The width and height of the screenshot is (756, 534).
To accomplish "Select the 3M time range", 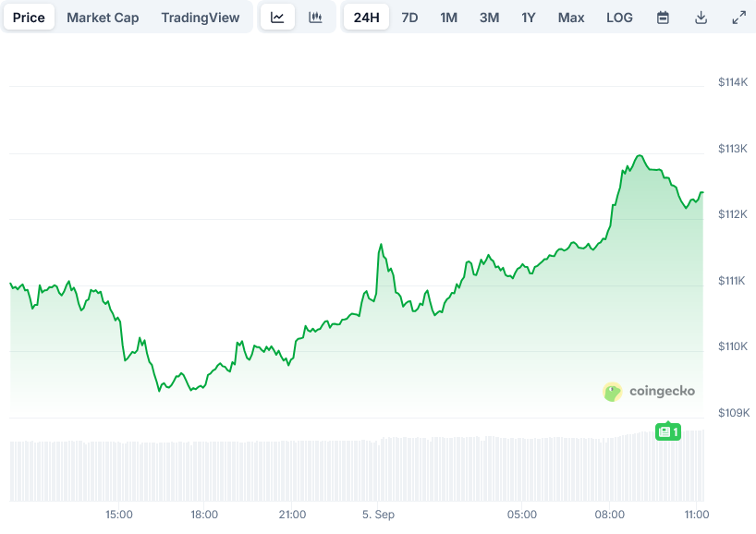I will tap(489, 18).
